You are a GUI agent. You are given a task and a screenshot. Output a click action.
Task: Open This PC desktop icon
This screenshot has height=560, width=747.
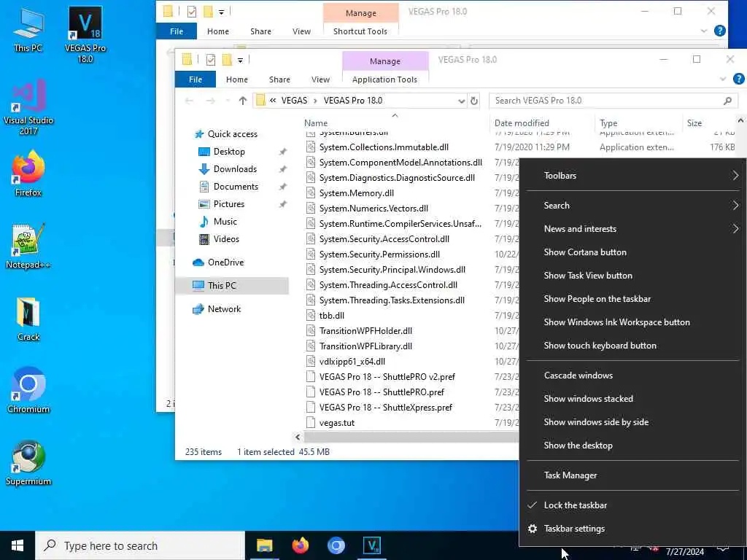tap(28, 29)
